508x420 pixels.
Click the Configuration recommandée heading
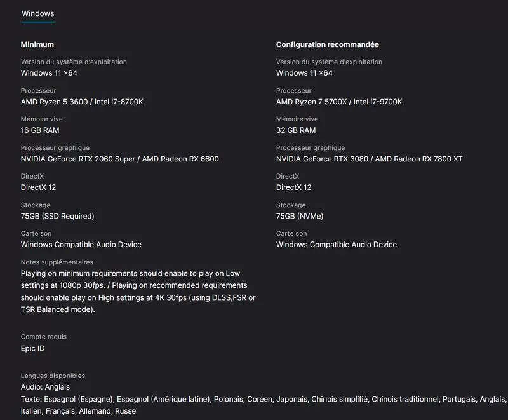[327, 44]
